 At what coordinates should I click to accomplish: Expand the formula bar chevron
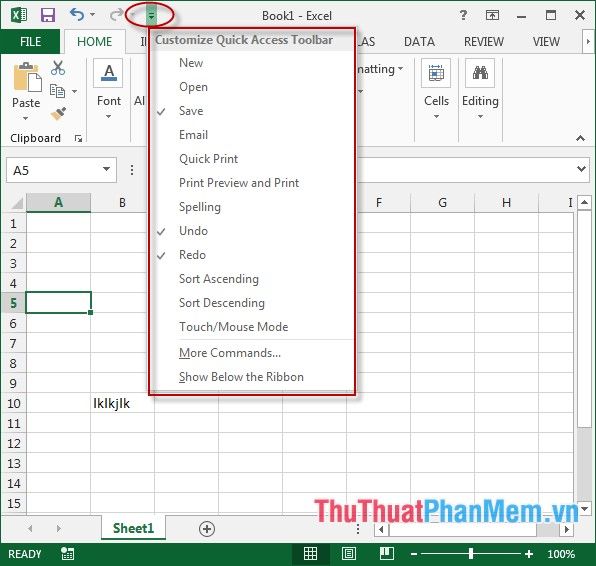(x=581, y=168)
